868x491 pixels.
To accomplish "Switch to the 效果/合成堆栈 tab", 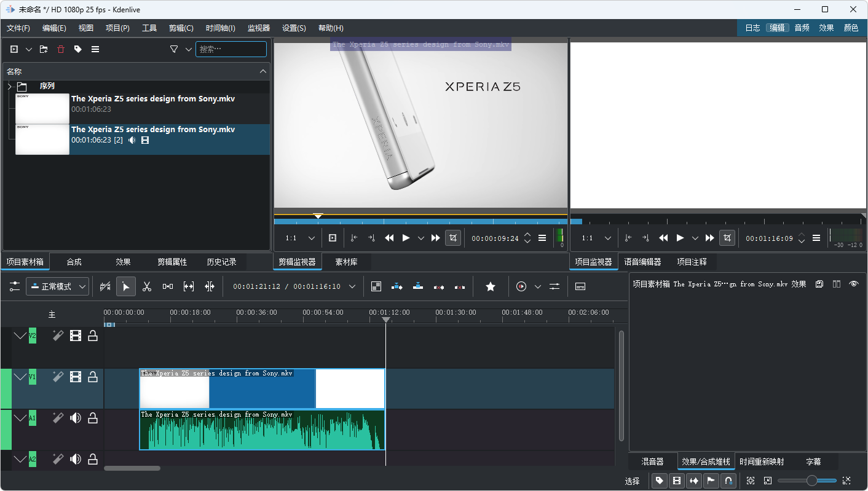I will tap(706, 461).
